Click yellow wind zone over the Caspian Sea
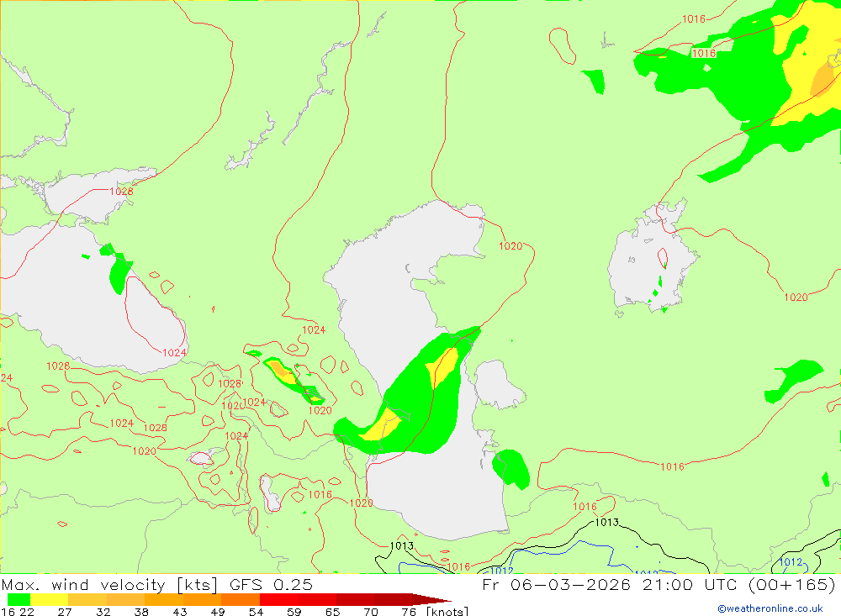The width and height of the screenshot is (841, 616). point(444,366)
